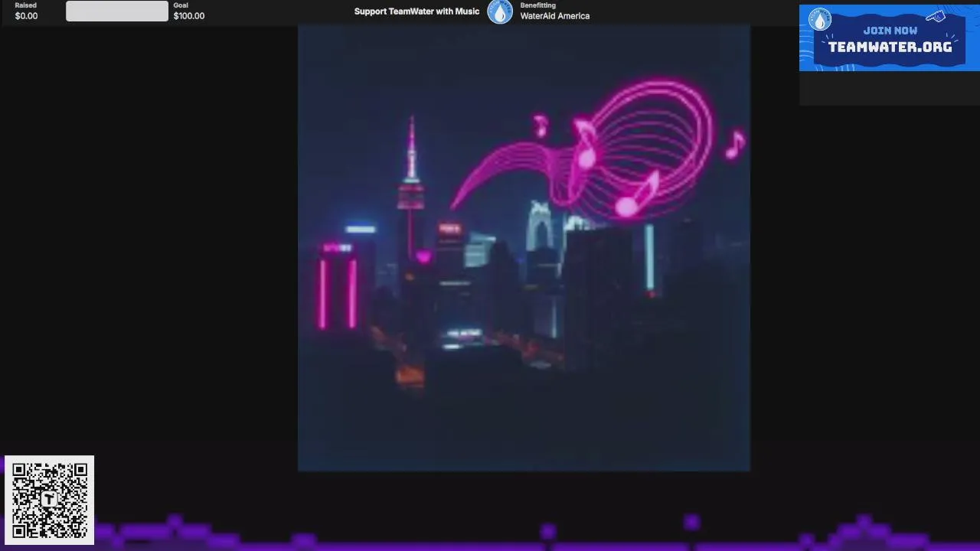Click the Goal $100.00 amount
The height and width of the screenshot is (551, 980).
[189, 16]
